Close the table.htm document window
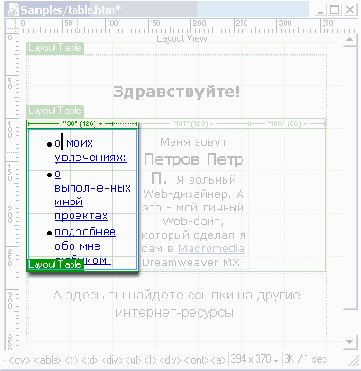The image size is (361, 371). pyautogui.click(x=350, y=10)
